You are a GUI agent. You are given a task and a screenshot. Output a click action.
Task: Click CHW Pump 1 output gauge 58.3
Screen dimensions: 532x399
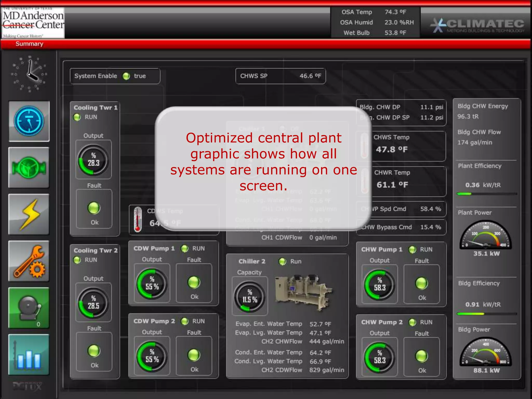click(380, 285)
